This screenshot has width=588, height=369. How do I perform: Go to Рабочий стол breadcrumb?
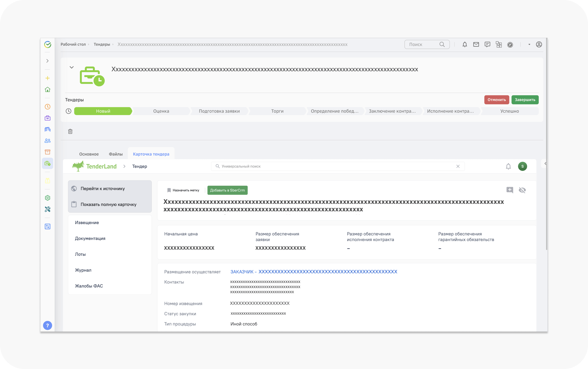tap(73, 44)
